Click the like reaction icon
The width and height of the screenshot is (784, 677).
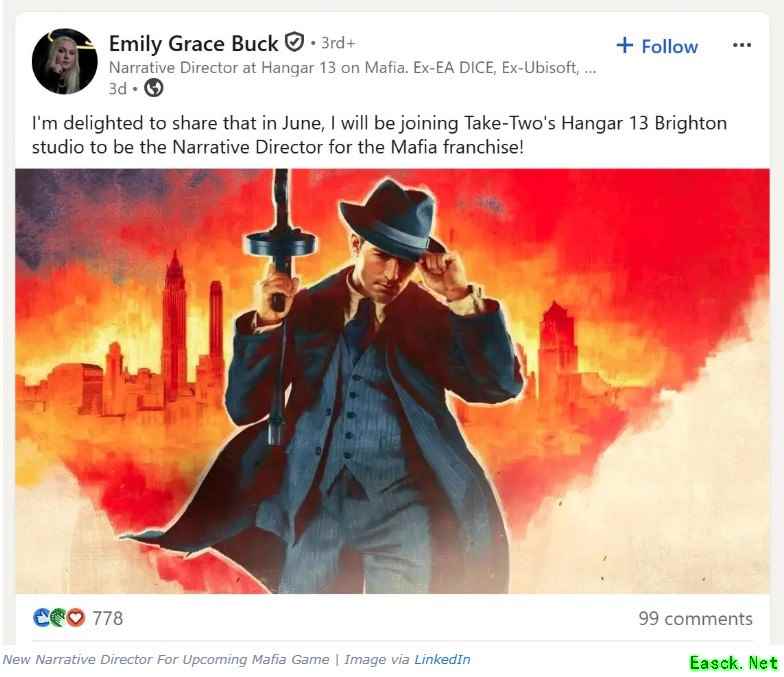(42, 618)
